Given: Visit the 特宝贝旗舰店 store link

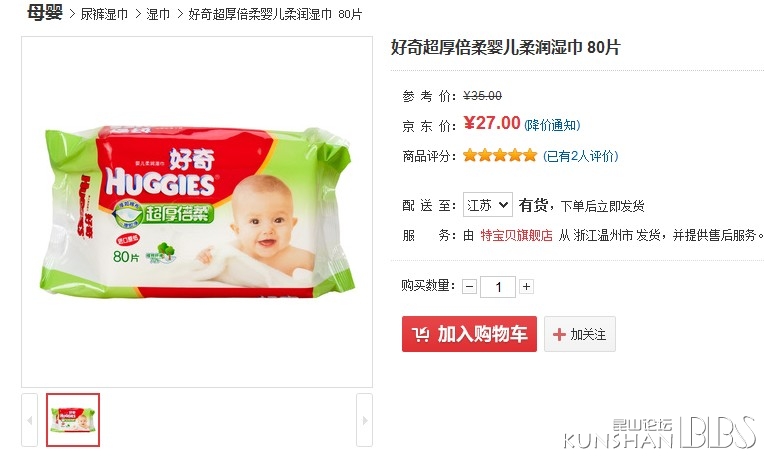Looking at the screenshot, I should [x=516, y=235].
